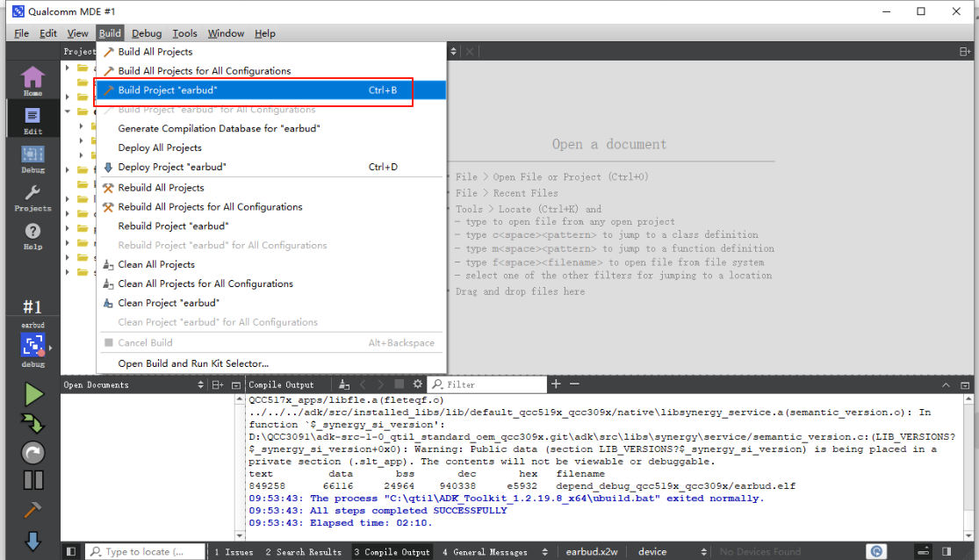Image resolution: width=979 pixels, height=560 pixels.
Task: Switch to the 4 General Messages tab
Action: (486, 552)
